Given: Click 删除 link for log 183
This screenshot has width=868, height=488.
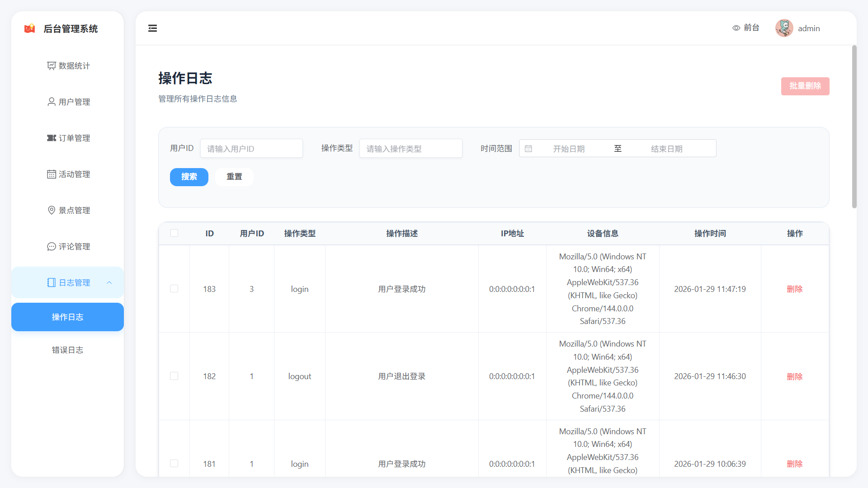Looking at the screenshot, I should pyautogui.click(x=794, y=289).
